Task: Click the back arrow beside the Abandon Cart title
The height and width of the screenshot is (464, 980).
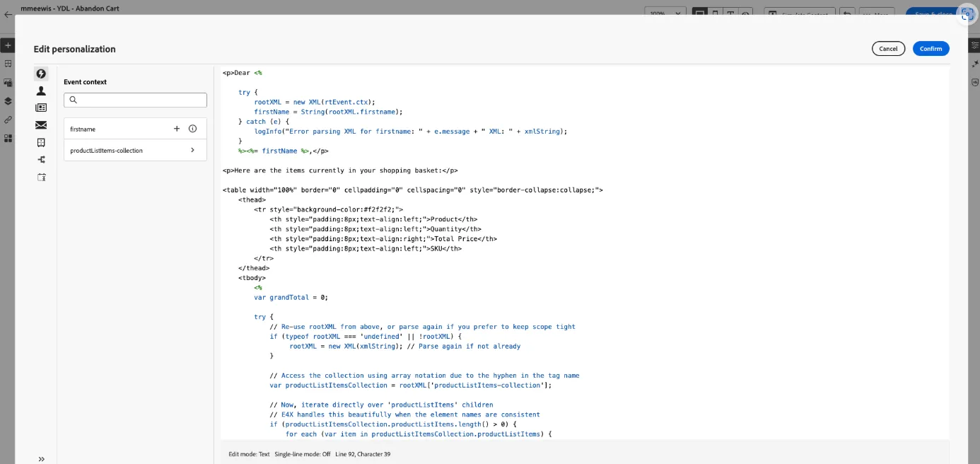Action: 8,14
